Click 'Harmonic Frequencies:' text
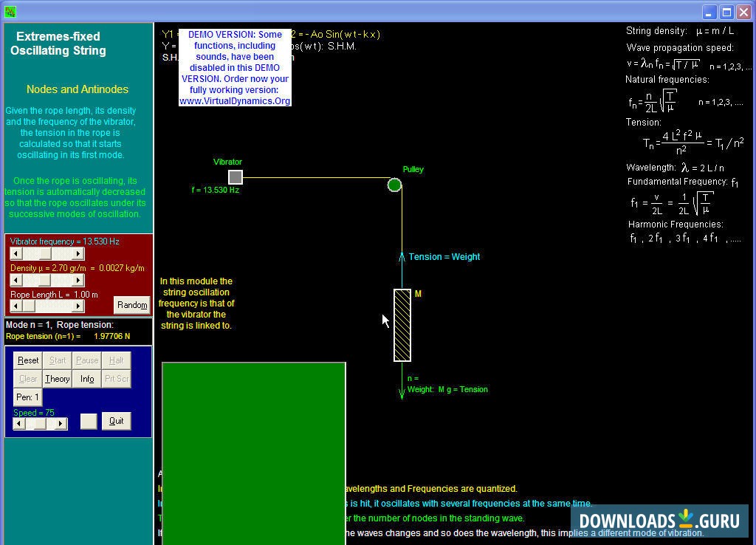The height and width of the screenshot is (545, 756). (676, 224)
